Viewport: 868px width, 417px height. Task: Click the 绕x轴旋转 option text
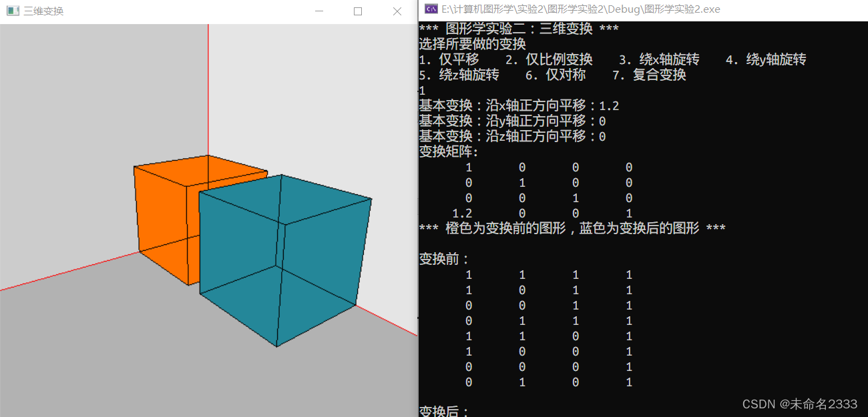[669, 59]
